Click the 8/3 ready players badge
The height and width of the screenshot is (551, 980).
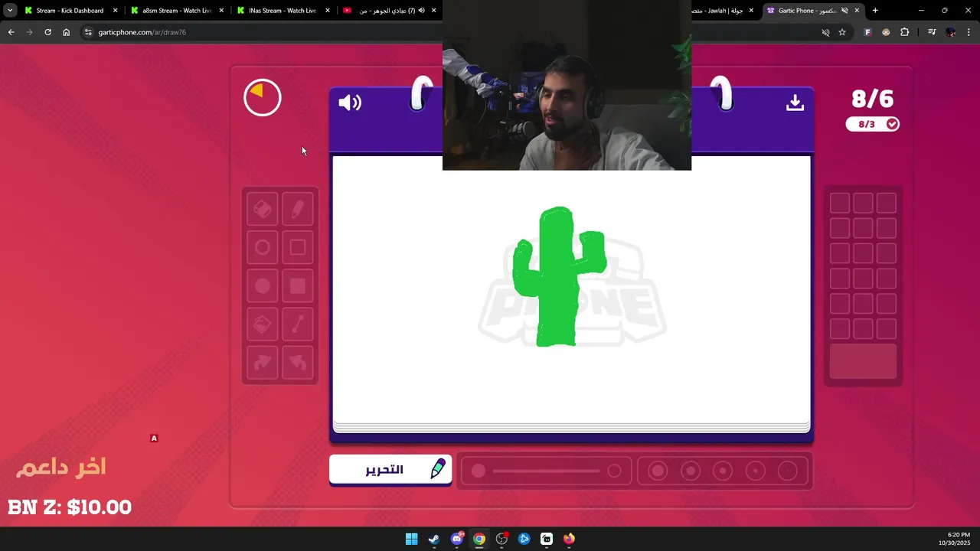[x=873, y=124]
